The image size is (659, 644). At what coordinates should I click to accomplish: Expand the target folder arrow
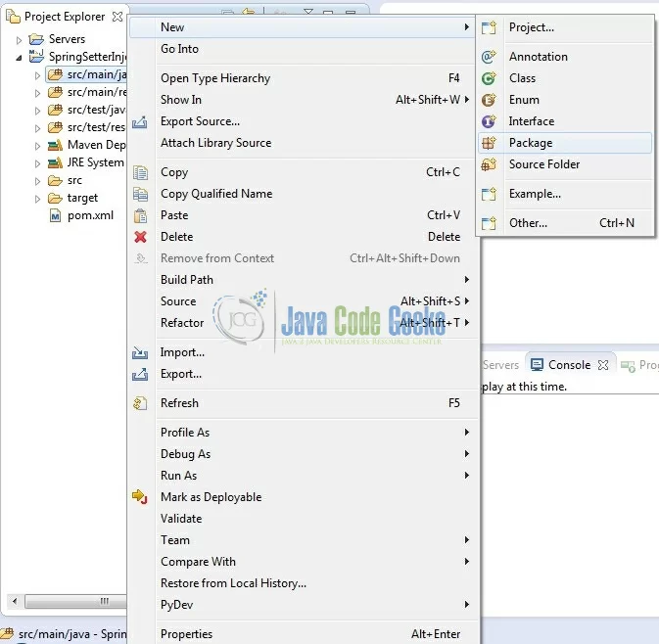37,199
